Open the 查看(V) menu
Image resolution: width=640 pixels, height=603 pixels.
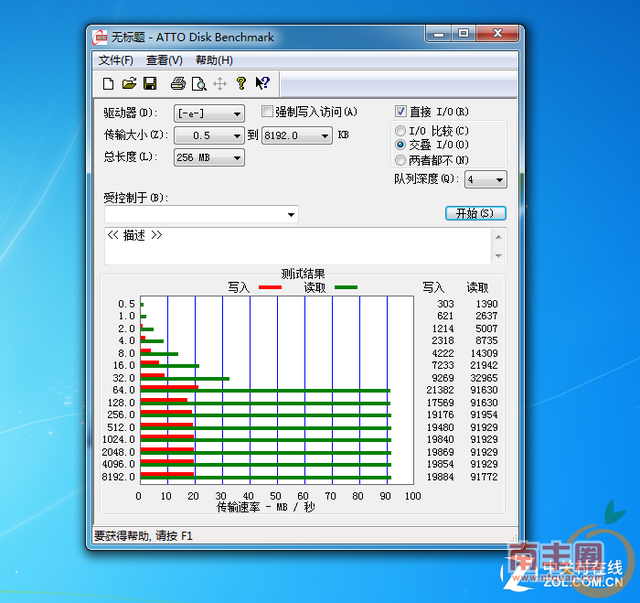coord(164,60)
